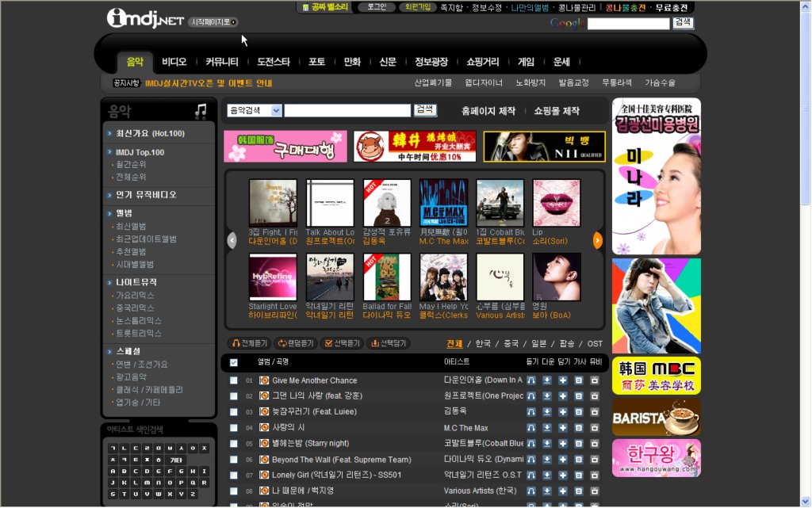Check the box for track 01

click(x=234, y=380)
